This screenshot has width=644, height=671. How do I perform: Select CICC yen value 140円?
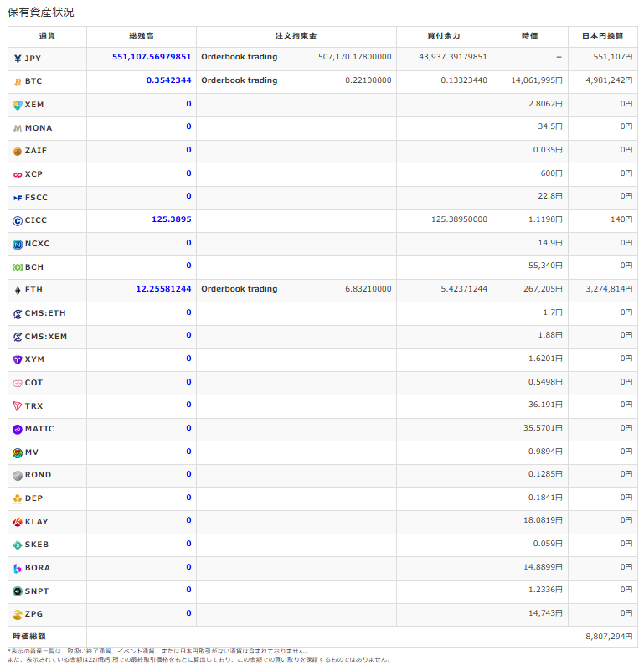coord(621,219)
